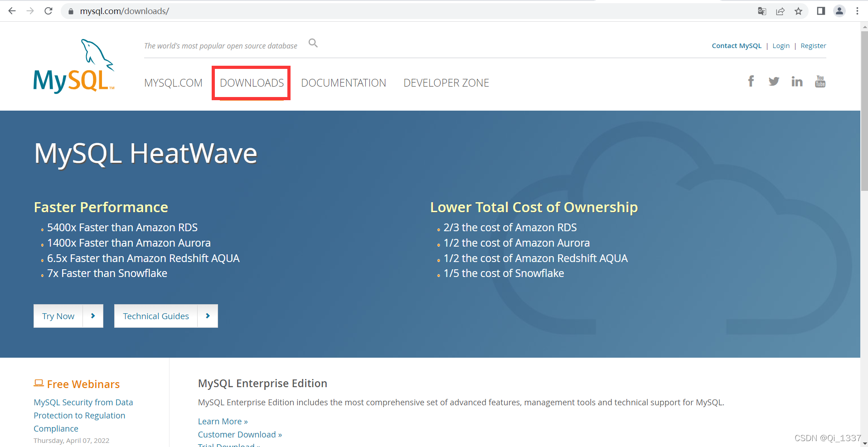Viewport: 868px width, 447px height.
Task: Click the laptop icon beside Free Webinars
Action: [39, 384]
